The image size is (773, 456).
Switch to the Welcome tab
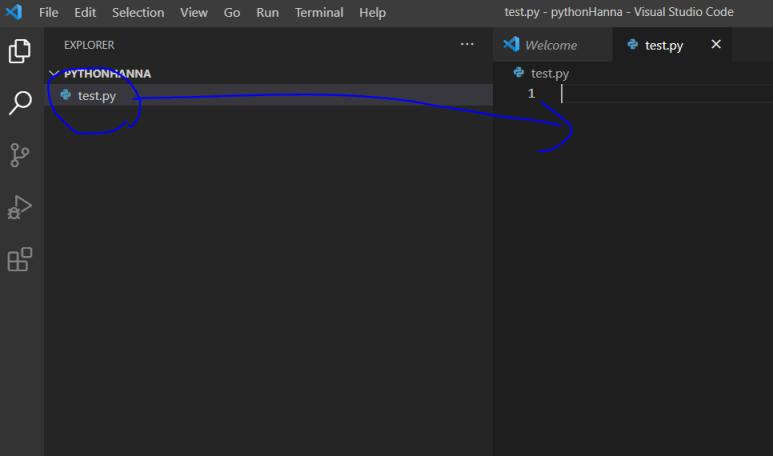pyautogui.click(x=553, y=45)
